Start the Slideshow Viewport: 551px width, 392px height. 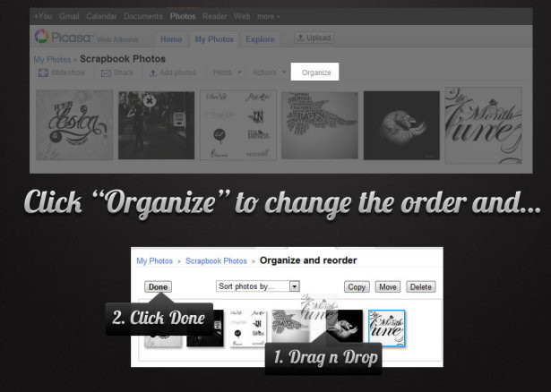(62, 72)
